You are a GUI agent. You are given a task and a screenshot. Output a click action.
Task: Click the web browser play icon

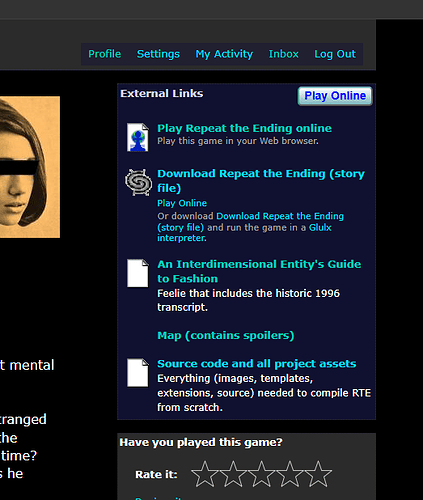click(x=137, y=137)
